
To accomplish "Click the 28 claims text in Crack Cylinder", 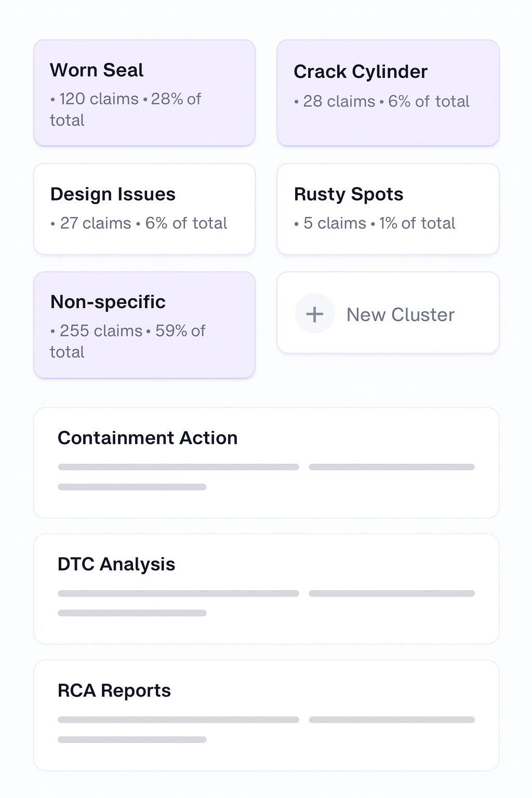I will point(339,101).
